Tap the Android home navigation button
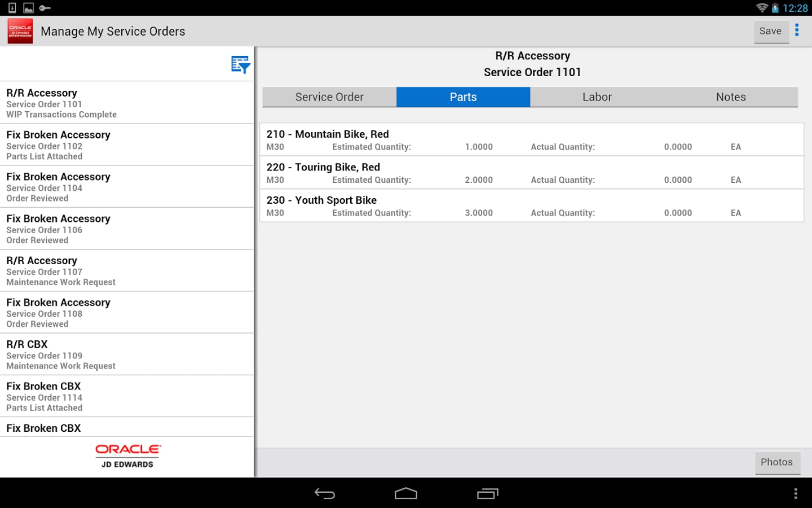The height and width of the screenshot is (508, 812). click(406, 494)
